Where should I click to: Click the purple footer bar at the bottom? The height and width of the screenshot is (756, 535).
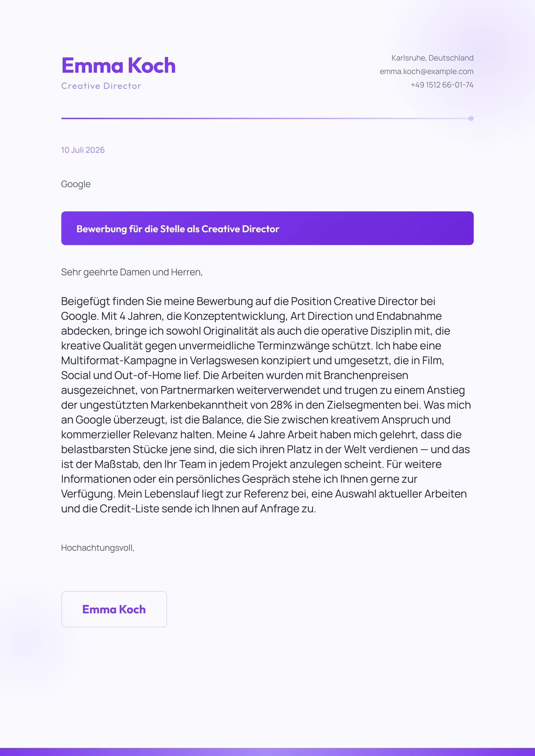coord(267,752)
